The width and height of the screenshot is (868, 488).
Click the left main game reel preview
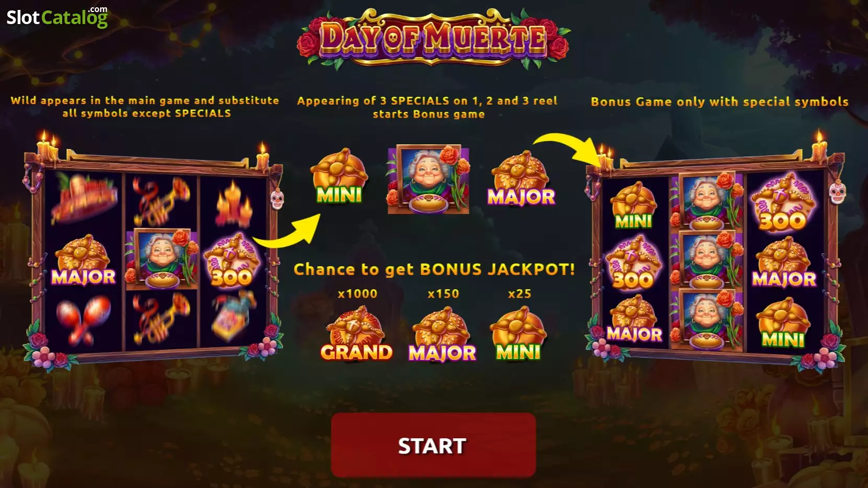tap(153, 253)
